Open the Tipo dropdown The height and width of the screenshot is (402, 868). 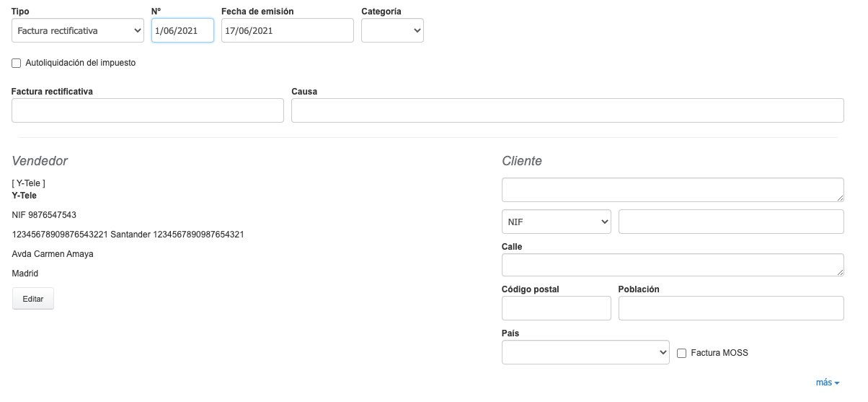pyautogui.click(x=78, y=30)
